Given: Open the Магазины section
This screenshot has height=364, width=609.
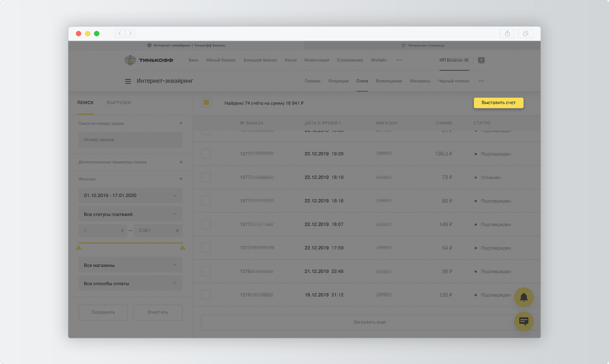Looking at the screenshot, I should pyautogui.click(x=420, y=81).
